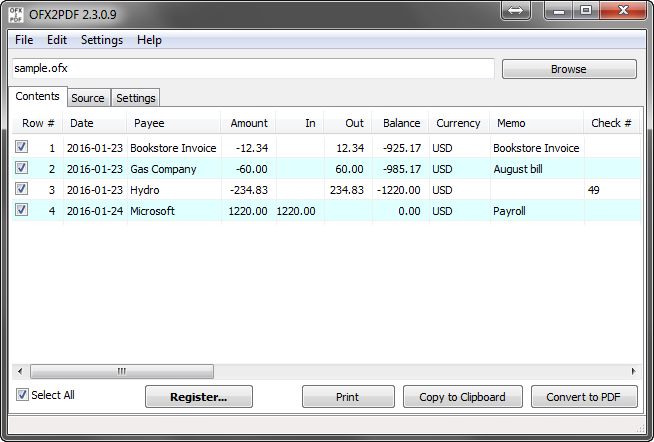654x442 pixels.
Task: Open the Help menu
Action: point(149,40)
